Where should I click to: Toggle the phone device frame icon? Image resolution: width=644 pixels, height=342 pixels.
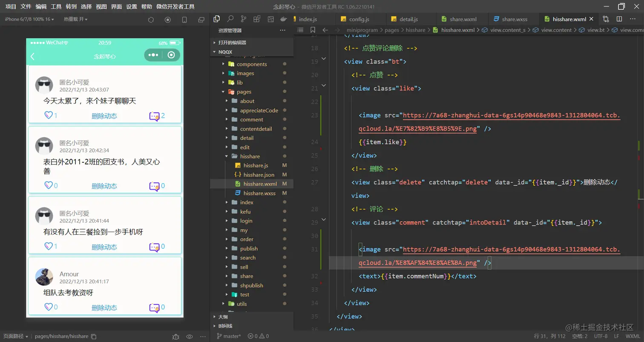(184, 20)
